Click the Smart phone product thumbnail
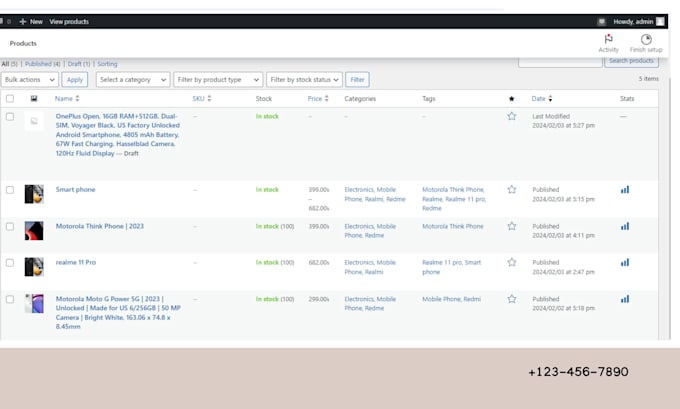 (34, 194)
